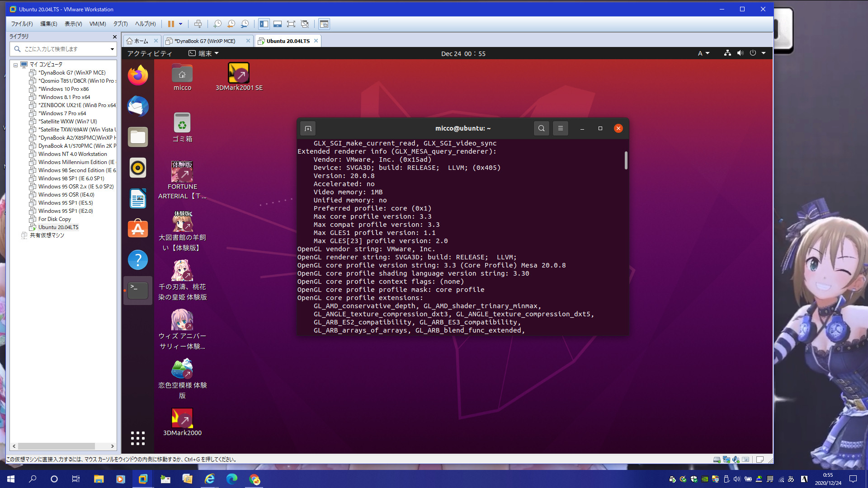The width and height of the screenshot is (868, 488).
Task: Click the library horizontal scrollbar thumb
Action: [x=56, y=446]
